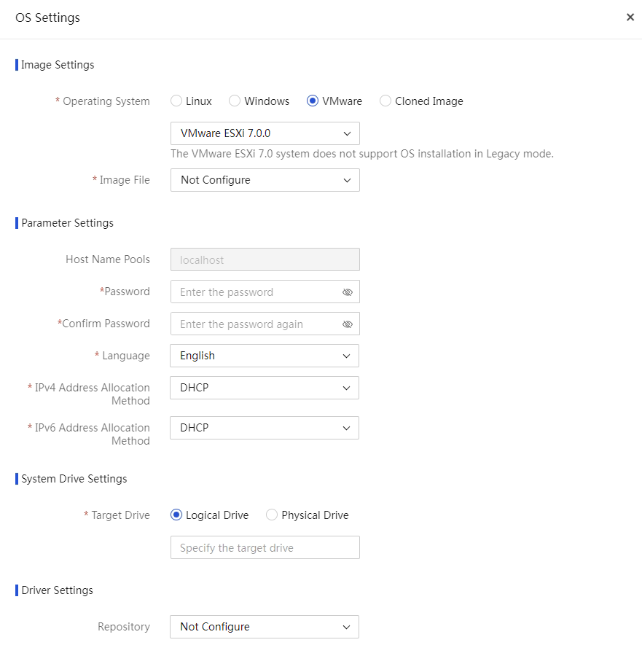This screenshot has width=642, height=672.
Task: Close the OS Settings dialog
Action: (x=630, y=17)
